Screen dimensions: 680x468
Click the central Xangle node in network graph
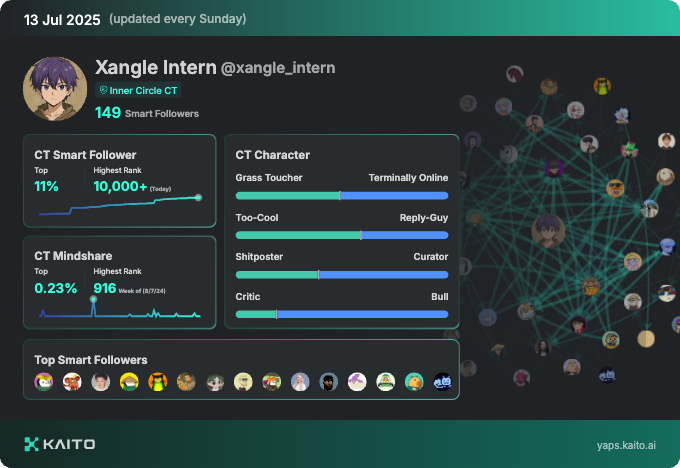coord(548,231)
